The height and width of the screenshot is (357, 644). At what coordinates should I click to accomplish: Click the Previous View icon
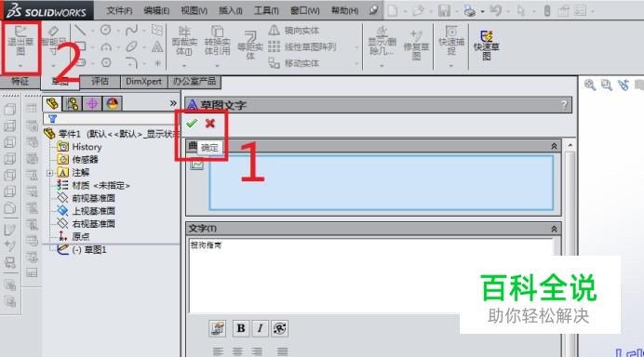pos(623,85)
